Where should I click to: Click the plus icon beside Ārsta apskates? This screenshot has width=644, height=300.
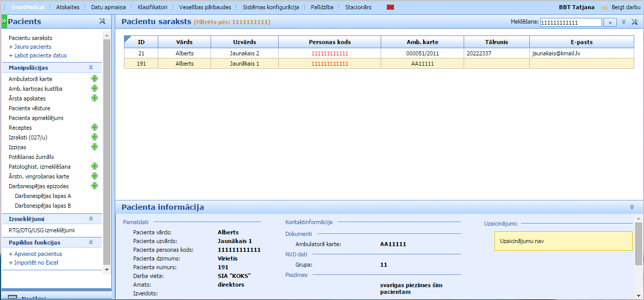pos(94,98)
